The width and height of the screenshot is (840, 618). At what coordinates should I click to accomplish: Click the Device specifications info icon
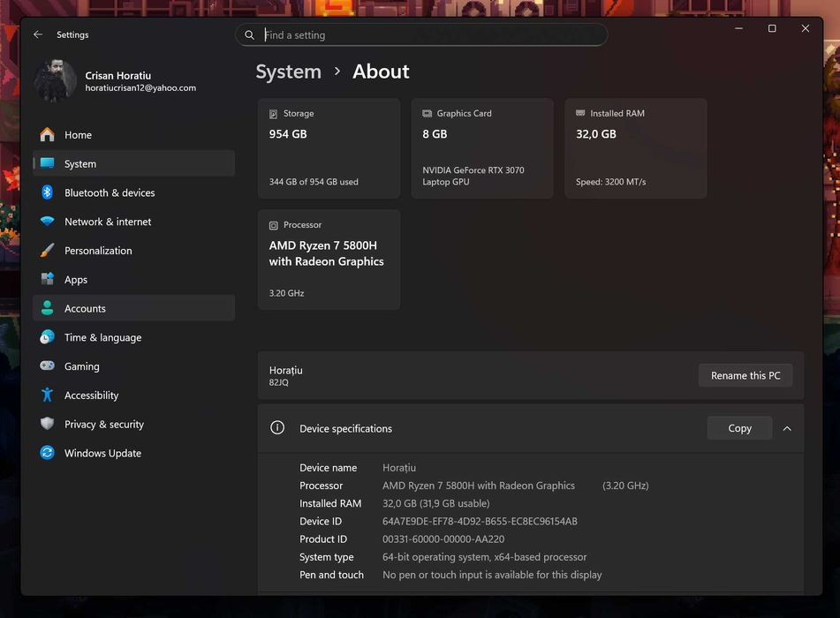tap(277, 427)
